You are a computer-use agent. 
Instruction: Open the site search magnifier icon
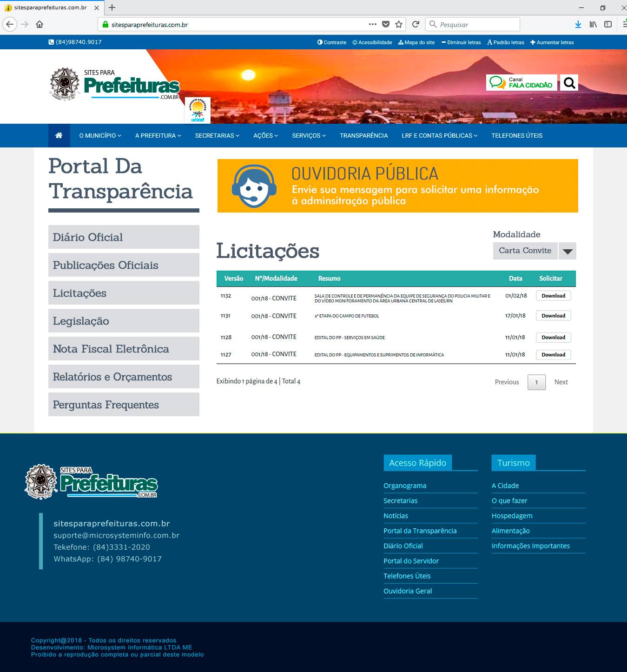point(569,83)
